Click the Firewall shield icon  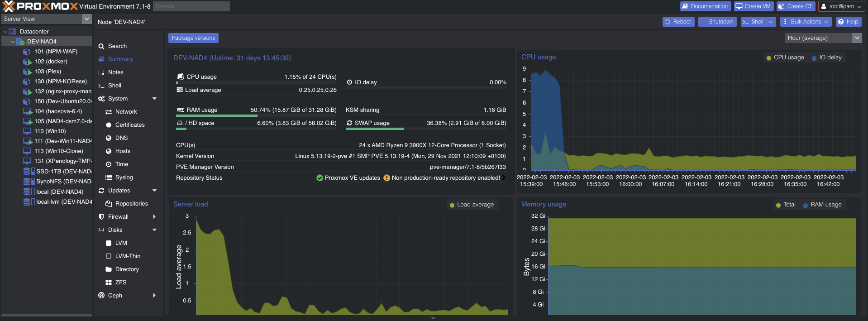[x=101, y=217]
